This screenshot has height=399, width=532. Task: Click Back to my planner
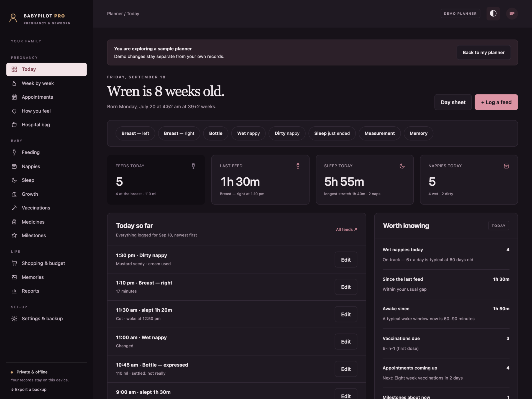point(484,52)
